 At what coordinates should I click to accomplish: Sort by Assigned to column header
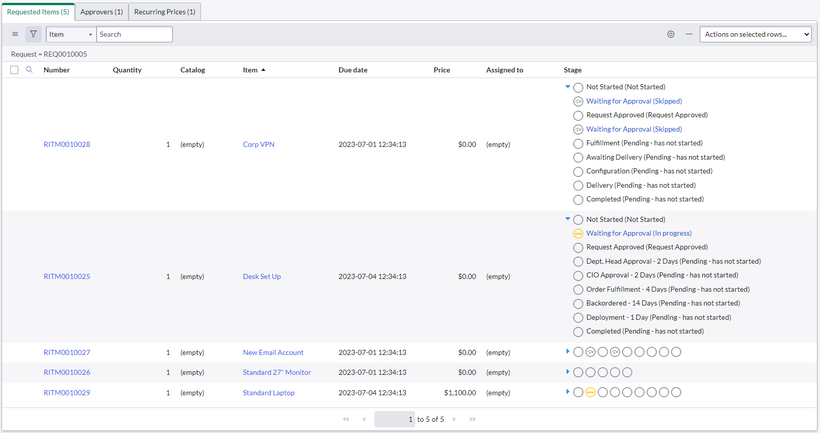click(x=505, y=70)
